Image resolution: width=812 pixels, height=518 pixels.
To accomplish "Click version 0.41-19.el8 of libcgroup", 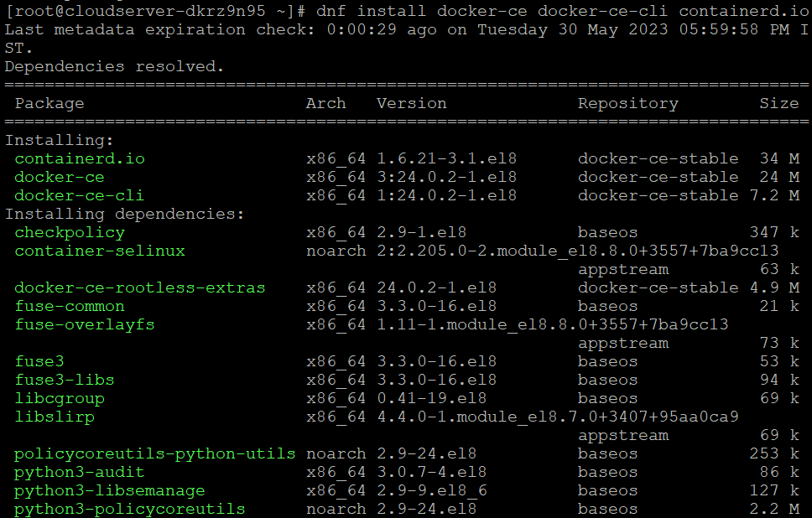I will click(432, 398).
